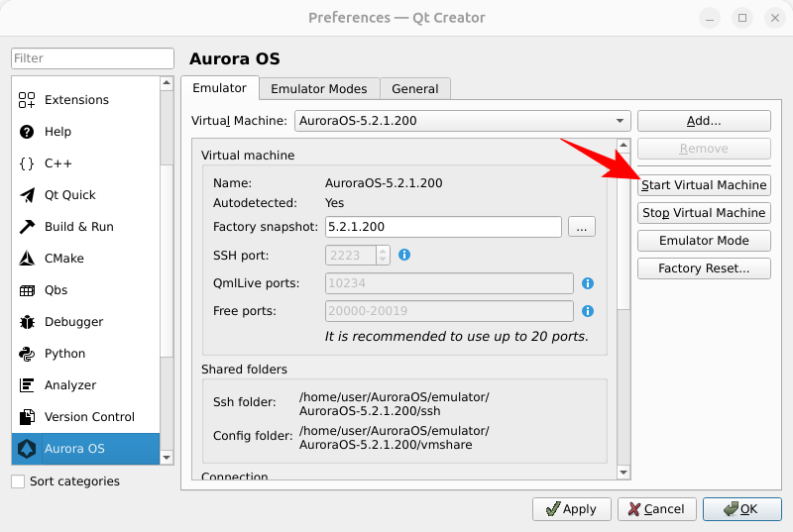This screenshot has width=793, height=532.
Task: Click the Config folder path text
Action: coord(394,438)
